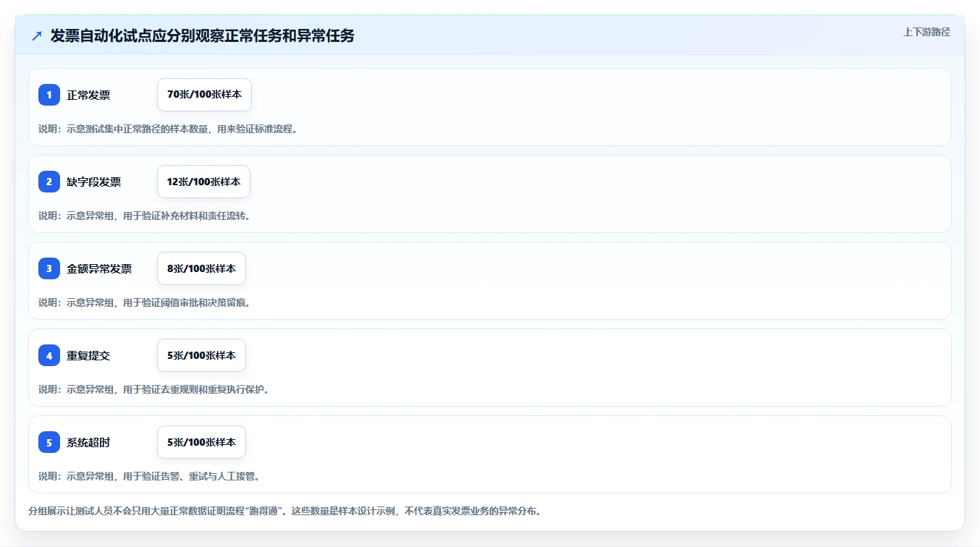Click the arrow icon beside the title
The height and width of the screenshot is (547, 980).
click(37, 35)
